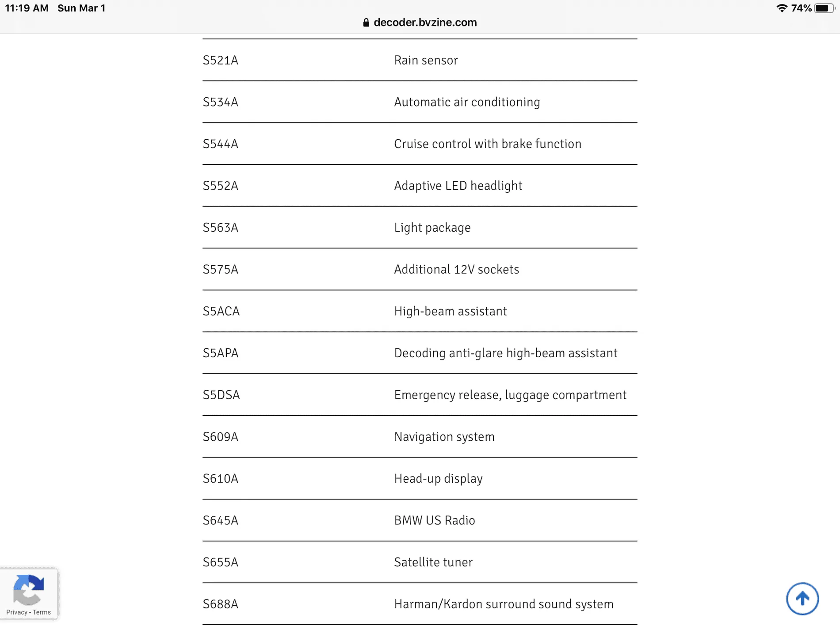
Task: Click the Cruise control with brake function text
Action: [x=488, y=144]
